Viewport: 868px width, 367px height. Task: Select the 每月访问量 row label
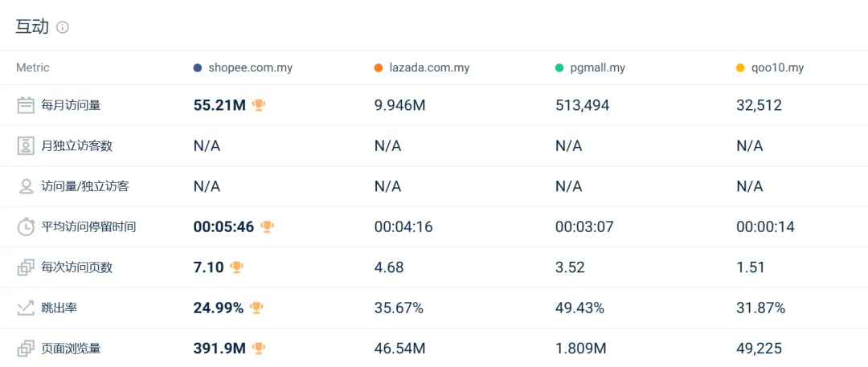pos(71,105)
